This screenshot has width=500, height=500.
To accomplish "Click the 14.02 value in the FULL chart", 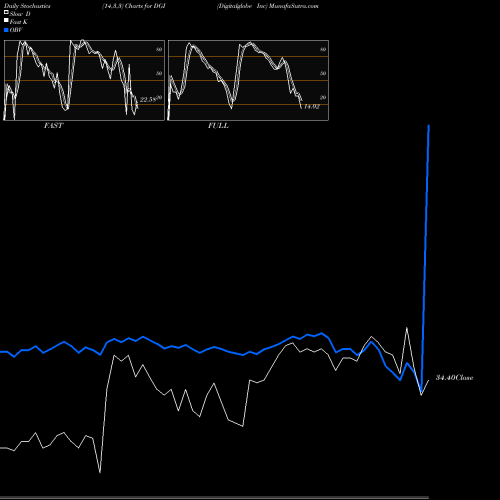I will [312, 107].
